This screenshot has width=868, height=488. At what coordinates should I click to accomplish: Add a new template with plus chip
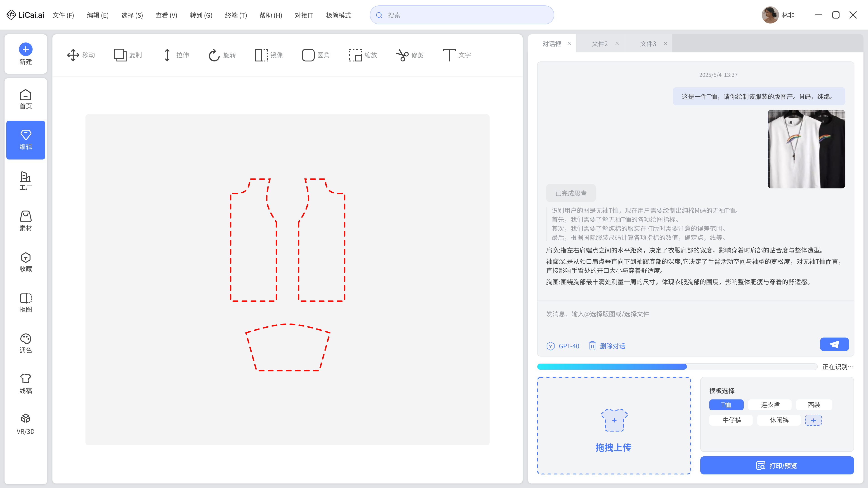pos(814,420)
